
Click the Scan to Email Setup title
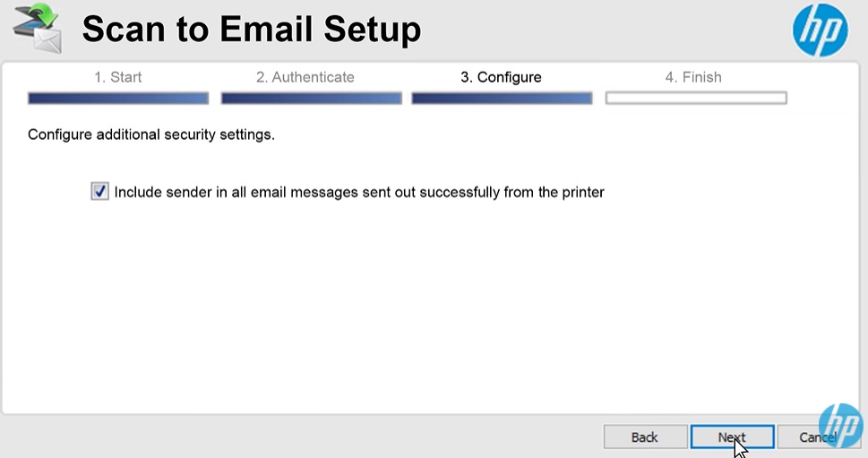pos(251,30)
